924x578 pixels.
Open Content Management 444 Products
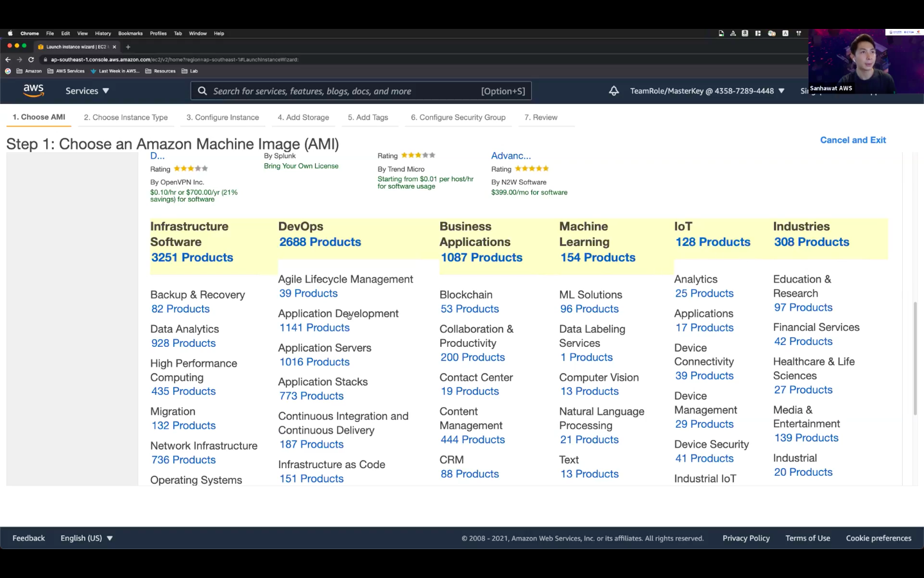click(x=473, y=439)
